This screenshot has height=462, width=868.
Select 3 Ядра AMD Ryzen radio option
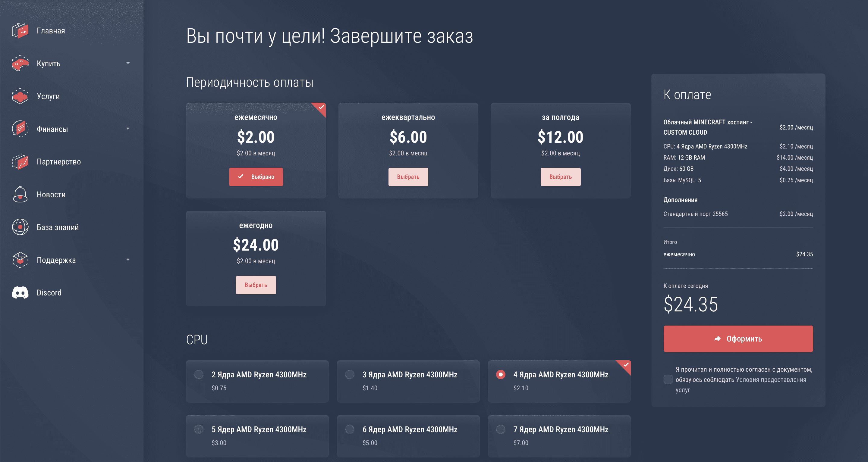click(350, 374)
